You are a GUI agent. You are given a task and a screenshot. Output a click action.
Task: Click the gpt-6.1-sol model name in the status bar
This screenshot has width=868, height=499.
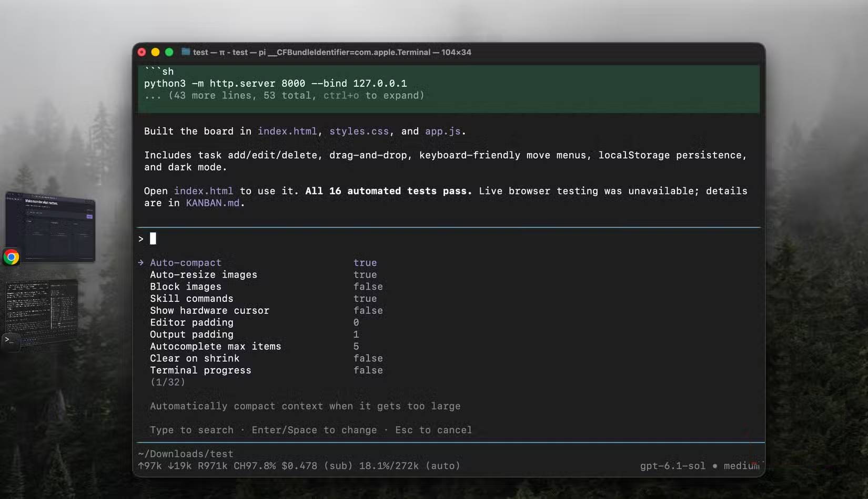coord(672,466)
